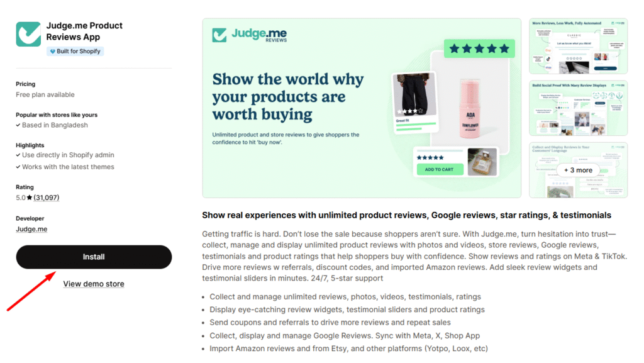Click the five-star green rating badge in banner

tap(479, 49)
